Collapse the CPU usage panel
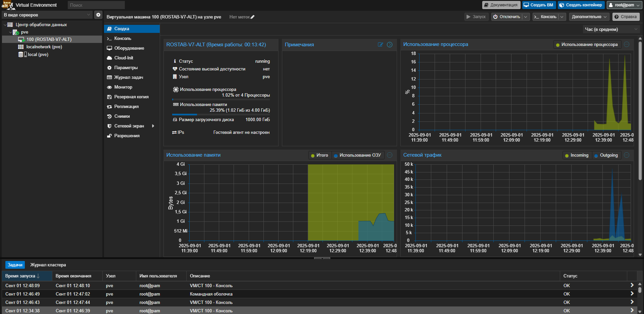644x314 pixels. [627, 44]
